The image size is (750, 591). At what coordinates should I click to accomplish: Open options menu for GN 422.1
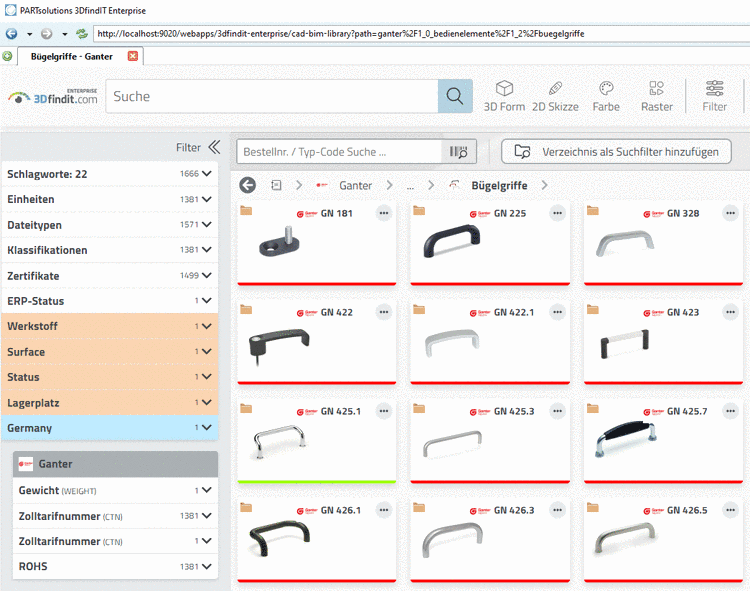557,312
